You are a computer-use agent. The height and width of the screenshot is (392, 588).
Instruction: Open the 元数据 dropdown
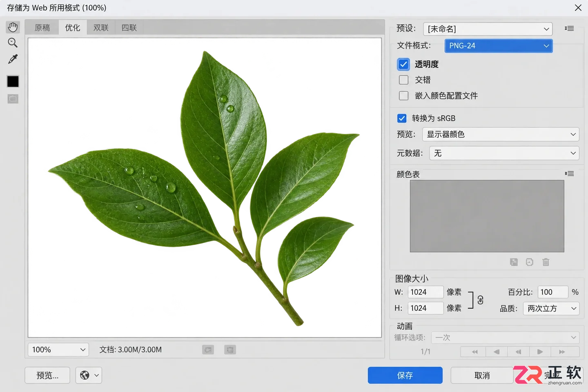(x=504, y=153)
